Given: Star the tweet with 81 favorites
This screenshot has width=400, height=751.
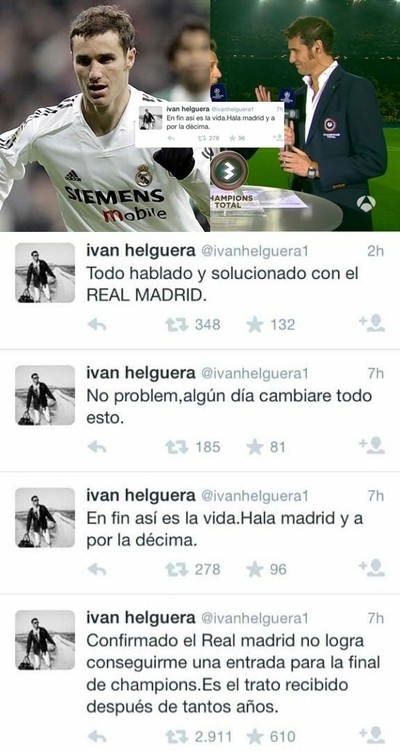Looking at the screenshot, I should coord(255,447).
